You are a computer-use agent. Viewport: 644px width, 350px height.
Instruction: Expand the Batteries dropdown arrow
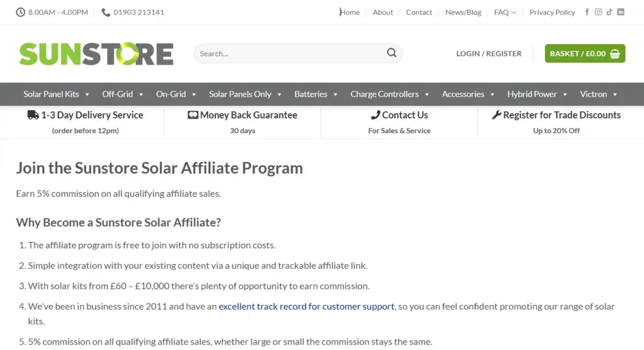pyautogui.click(x=335, y=94)
